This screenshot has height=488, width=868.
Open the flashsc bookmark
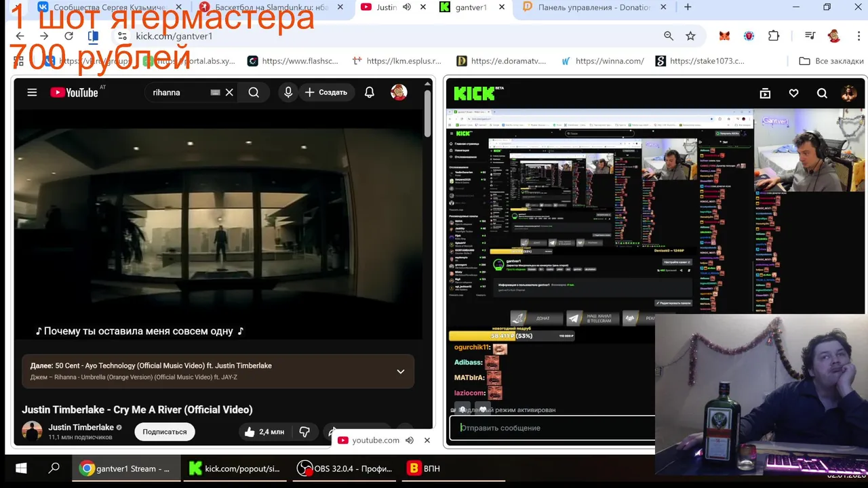[293, 61]
